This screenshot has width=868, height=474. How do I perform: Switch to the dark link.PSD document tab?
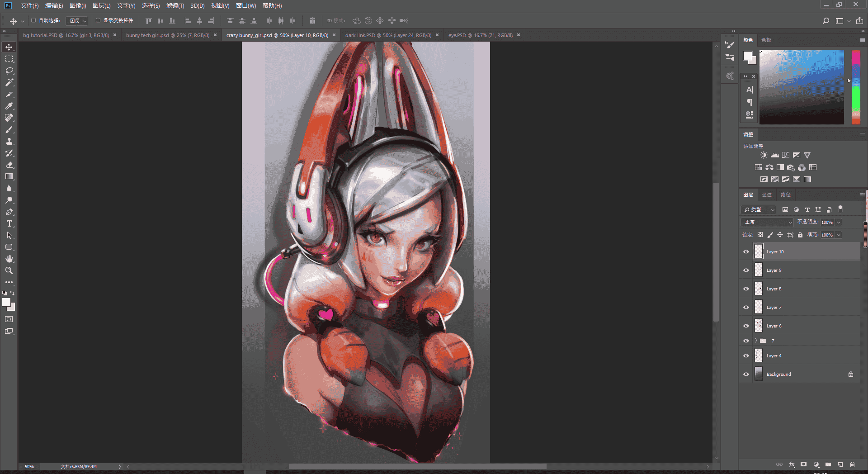coord(388,35)
